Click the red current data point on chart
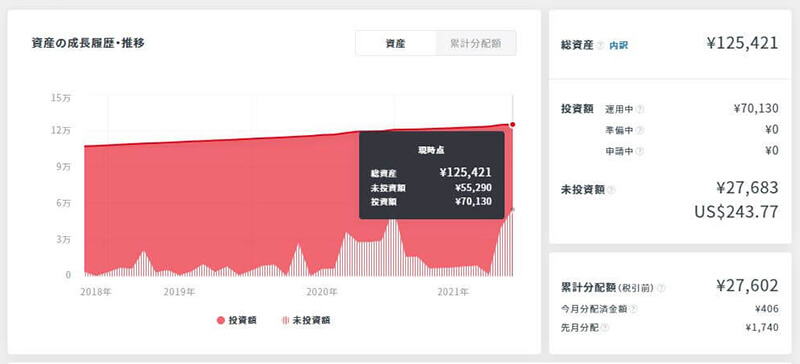This screenshot has width=800, height=364. [512, 125]
